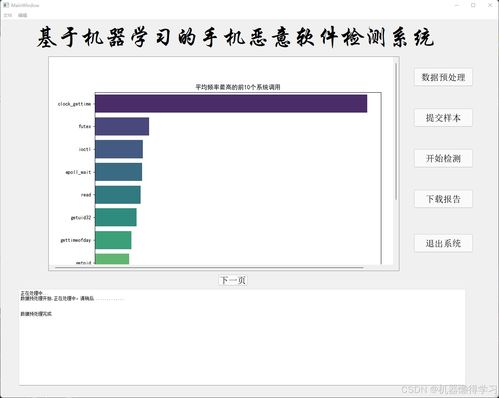Click the last log line ending 完成
Viewport: 499px width, 398px height.
tap(36, 314)
